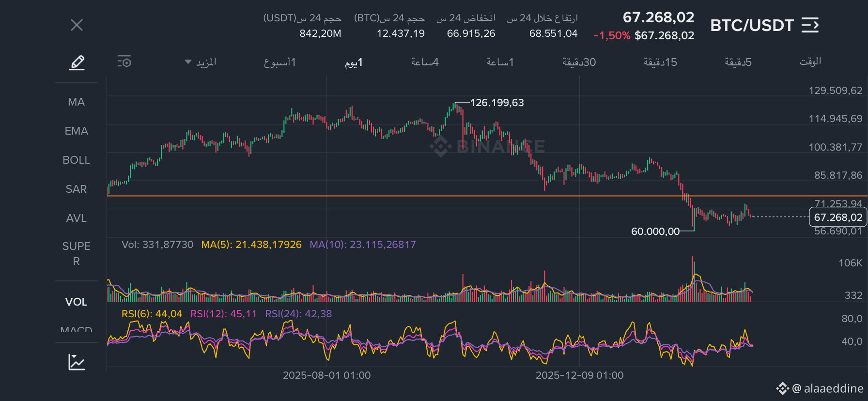Click the 114.945,69 axis price label

(835, 119)
